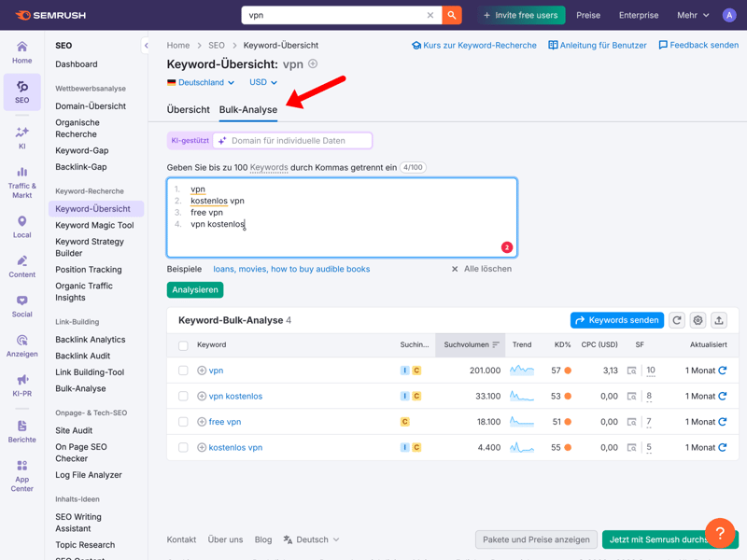Select all keywords with header checkbox

click(183, 345)
